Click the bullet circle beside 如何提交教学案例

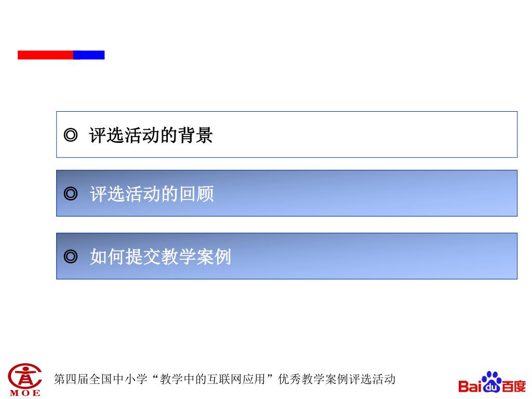(71, 257)
